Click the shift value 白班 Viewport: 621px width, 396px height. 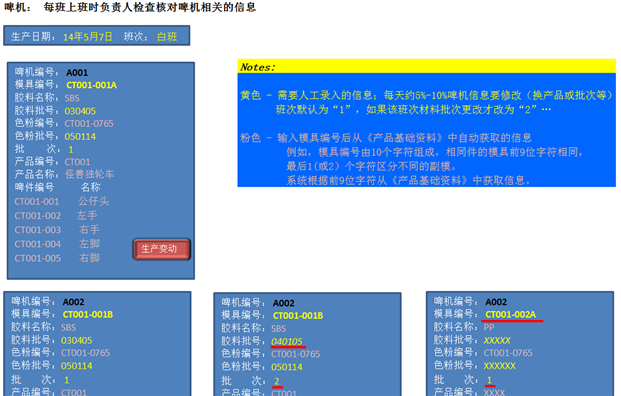[x=167, y=37]
